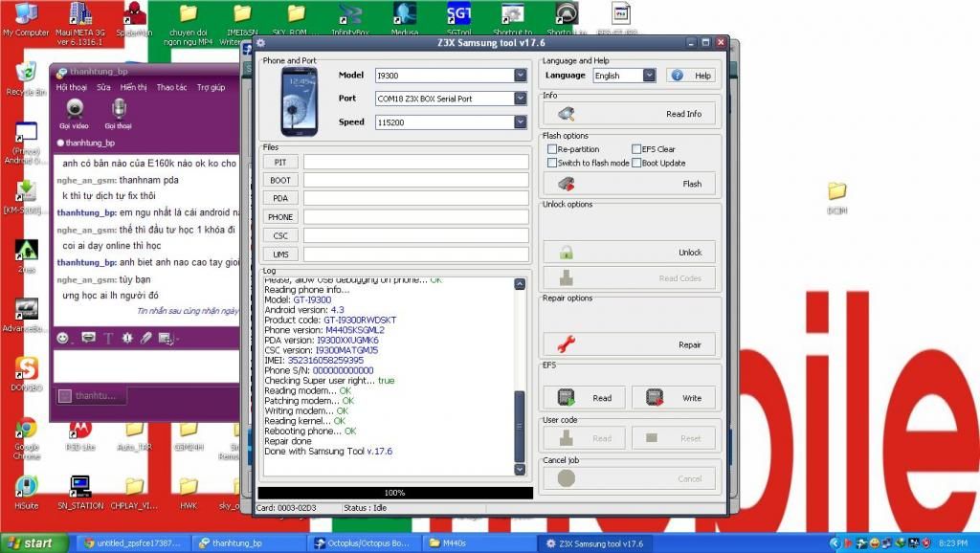This screenshot has height=553, width=980.
Task: Open the Model dropdown showing I9300
Action: tap(520, 75)
